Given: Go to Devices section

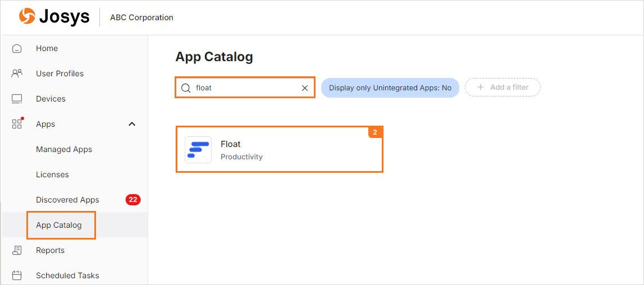Looking at the screenshot, I should pyautogui.click(x=51, y=99).
